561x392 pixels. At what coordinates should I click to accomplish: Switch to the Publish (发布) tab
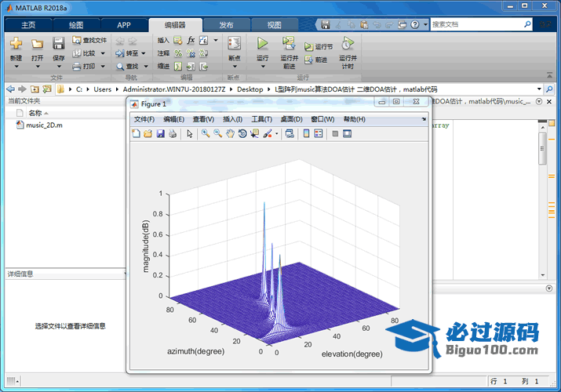click(226, 25)
